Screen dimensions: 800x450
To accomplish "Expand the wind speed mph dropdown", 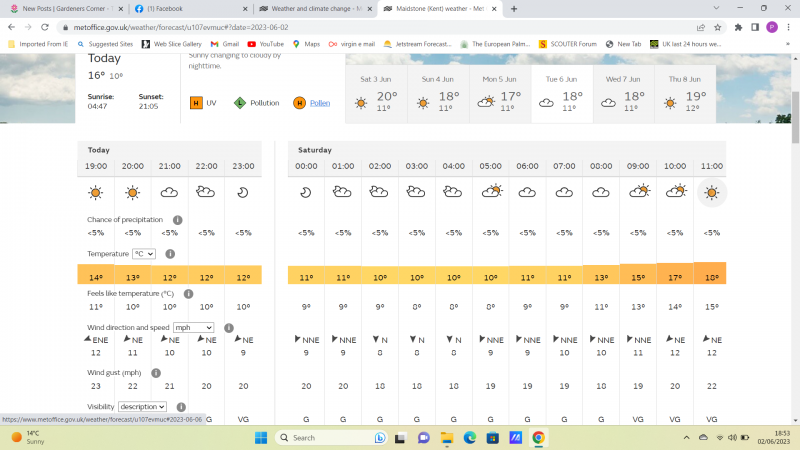I will point(193,328).
